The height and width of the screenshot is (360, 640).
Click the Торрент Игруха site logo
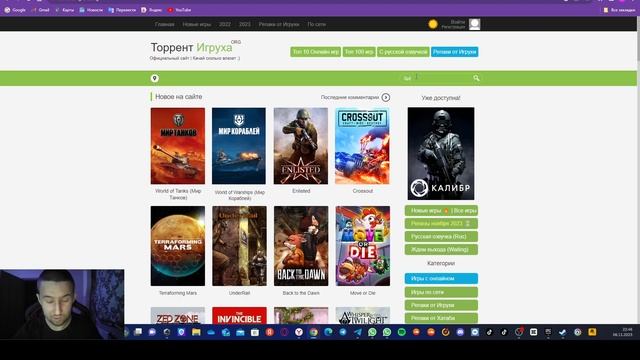[195, 48]
